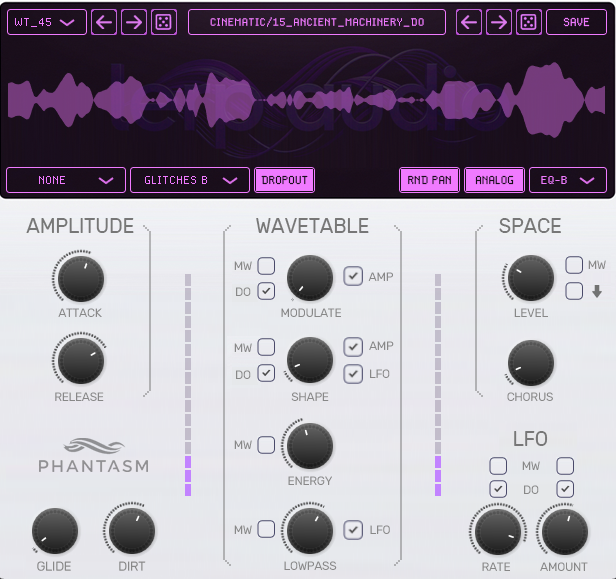Open the NONE dropdown selector
Viewport: 616px width, 579px height.
[x=66, y=180]
